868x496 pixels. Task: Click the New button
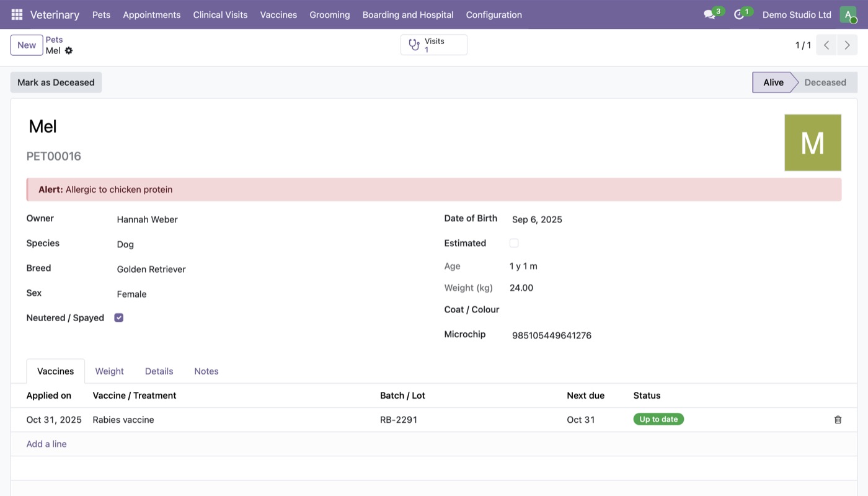[x=27, y=45]
